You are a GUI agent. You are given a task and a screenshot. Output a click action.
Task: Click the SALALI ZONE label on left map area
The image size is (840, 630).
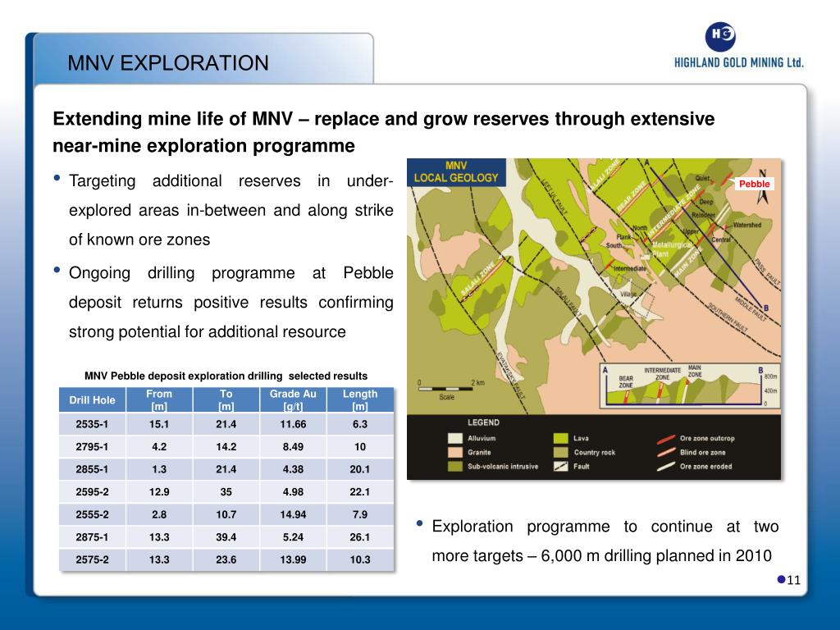tap(478, 279)
